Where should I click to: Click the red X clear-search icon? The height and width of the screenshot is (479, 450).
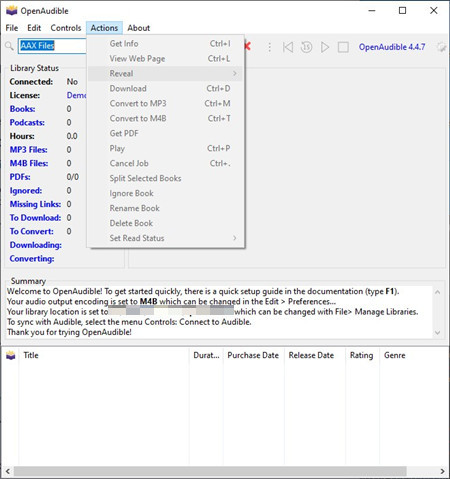[x=248, y=46]
